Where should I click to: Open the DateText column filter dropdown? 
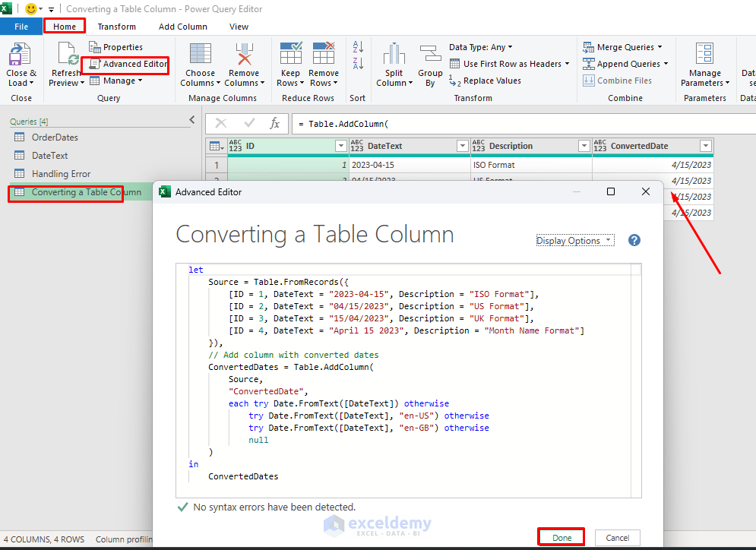(x=463, y=146)
